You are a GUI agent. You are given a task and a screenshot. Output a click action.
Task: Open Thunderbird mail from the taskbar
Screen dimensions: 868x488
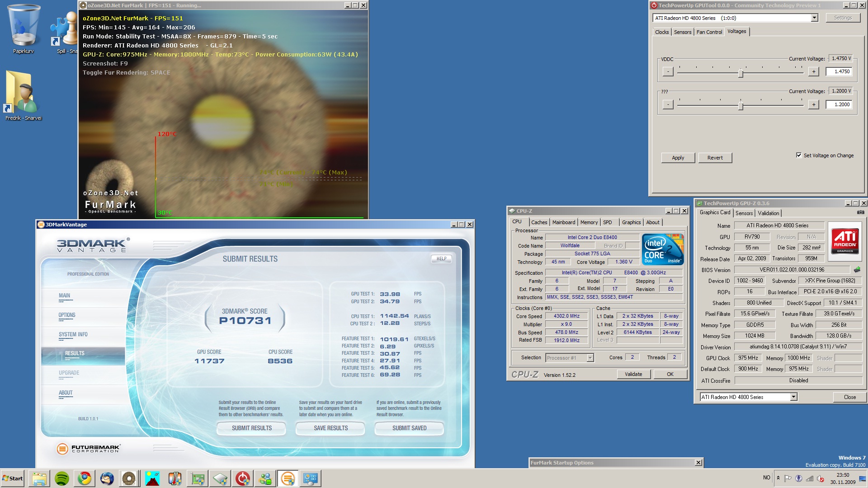107,479
